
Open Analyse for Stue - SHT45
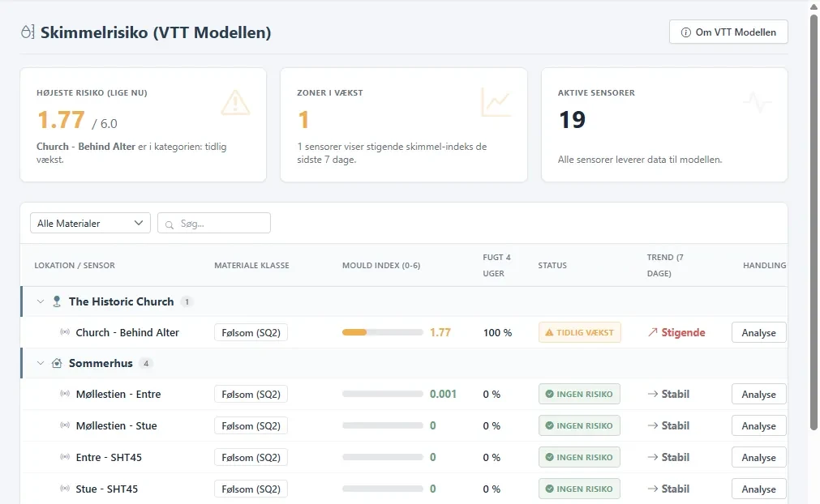759,489
